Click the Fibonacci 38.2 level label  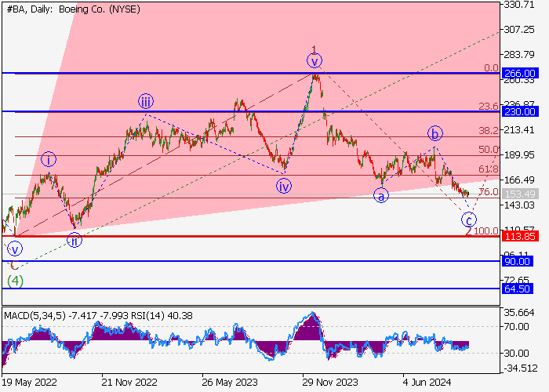[x=489, y=131]
